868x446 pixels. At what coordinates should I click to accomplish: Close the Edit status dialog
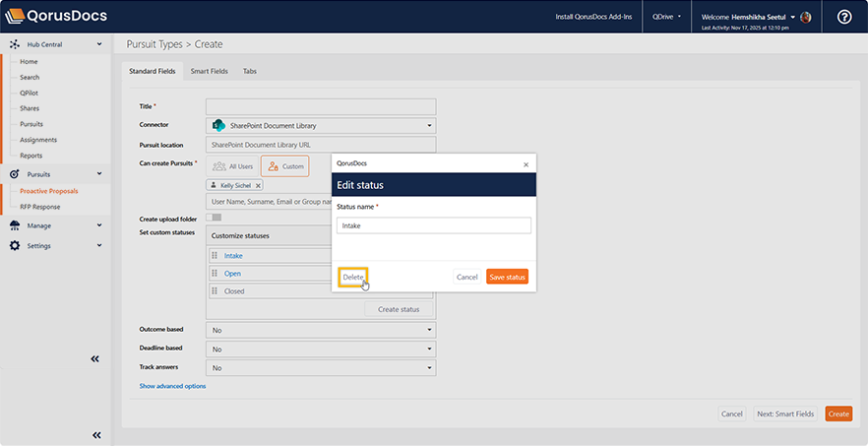point(526,163)
